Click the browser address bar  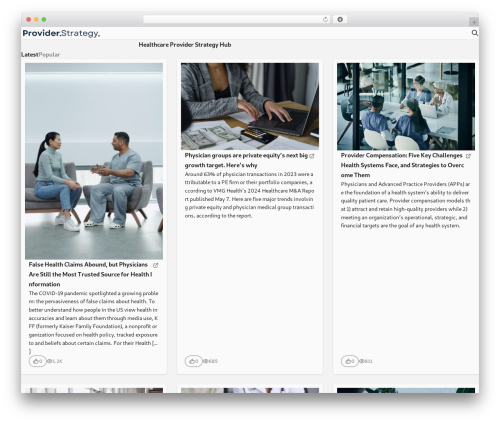237,20
